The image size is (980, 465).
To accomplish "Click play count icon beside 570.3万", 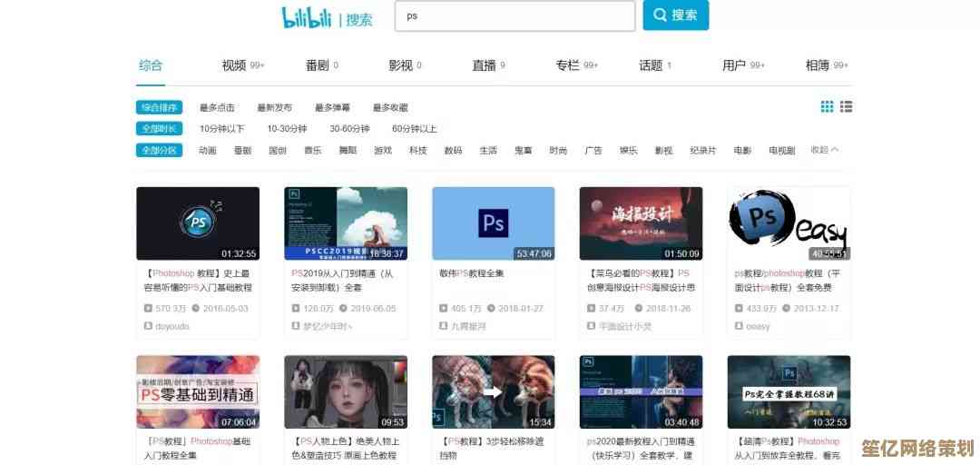I will (147, 309).
